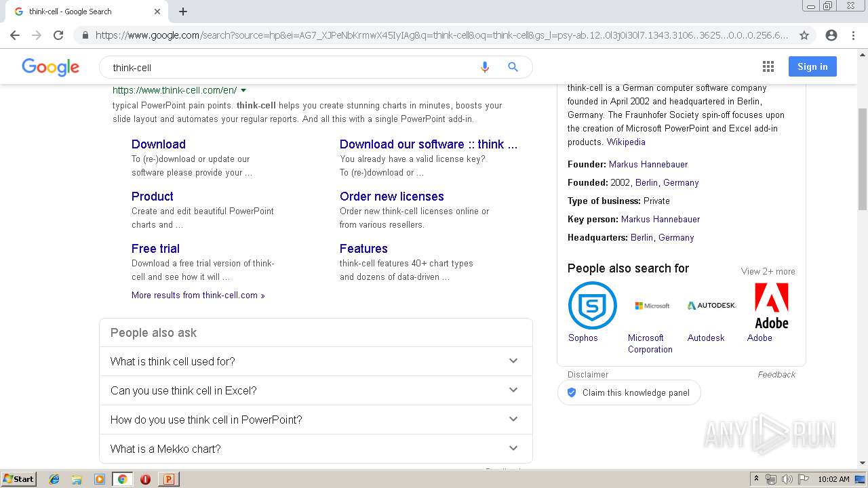Click the address bar URL
This screenshot has width=868, height=488.
click(x=442, y=35)
